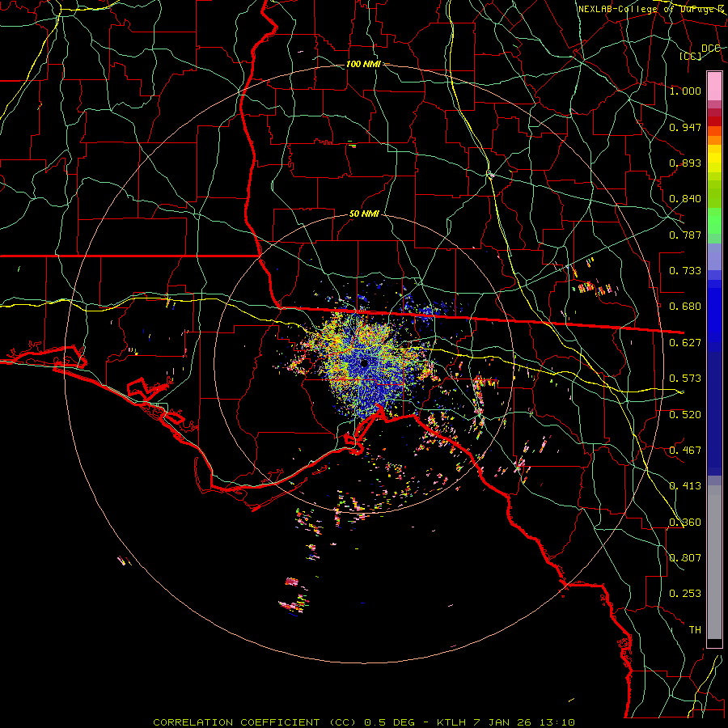The height and width of the screenshot is (728, 728).
Task: Click the 0.893 scale value
Action: point(685,163)
